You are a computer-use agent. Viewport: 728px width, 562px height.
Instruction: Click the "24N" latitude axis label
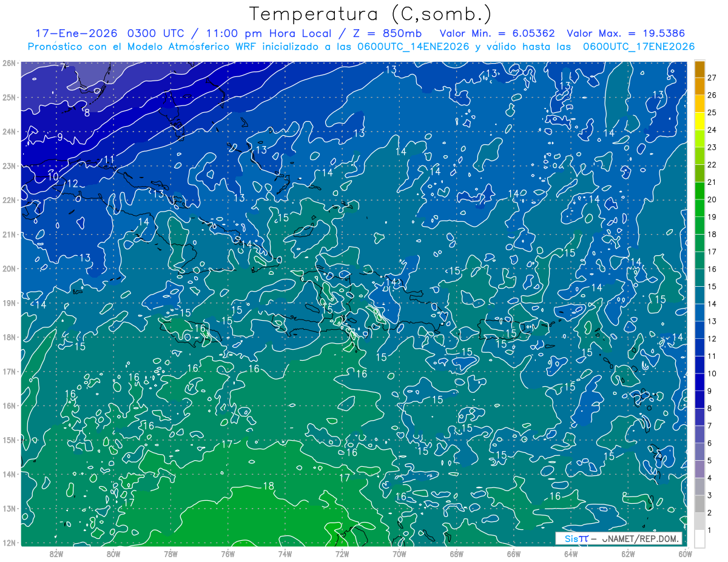click(9, 131)
